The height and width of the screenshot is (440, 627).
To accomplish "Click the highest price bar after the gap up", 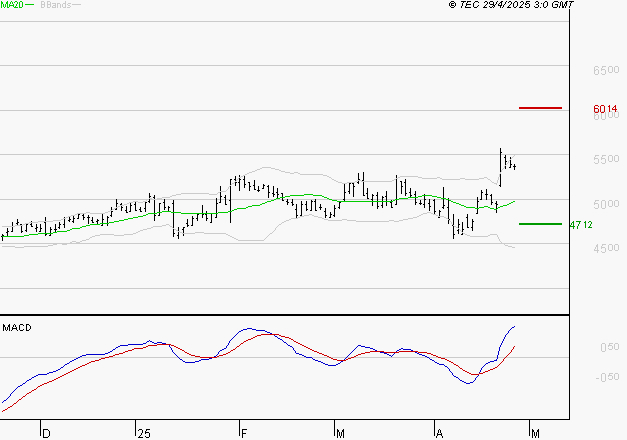I will coord(501,152).
